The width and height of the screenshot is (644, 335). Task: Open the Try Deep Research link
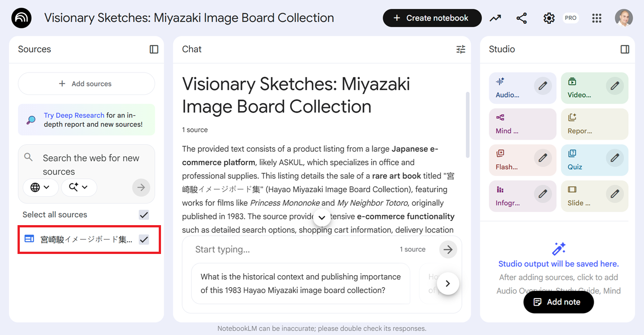coord(74,115)
